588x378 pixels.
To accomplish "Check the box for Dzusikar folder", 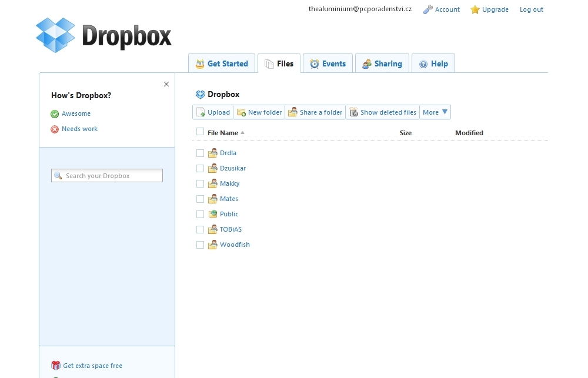I will (201, 168).
